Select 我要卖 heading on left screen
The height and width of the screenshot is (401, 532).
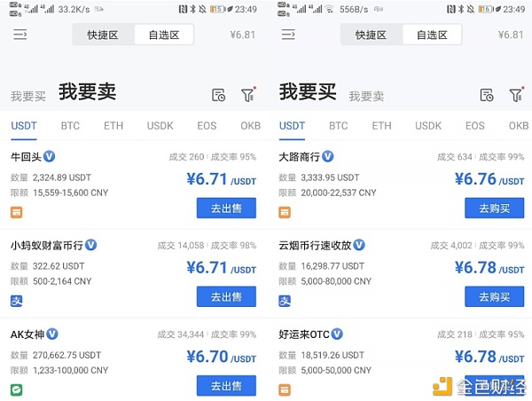point(88,91)
